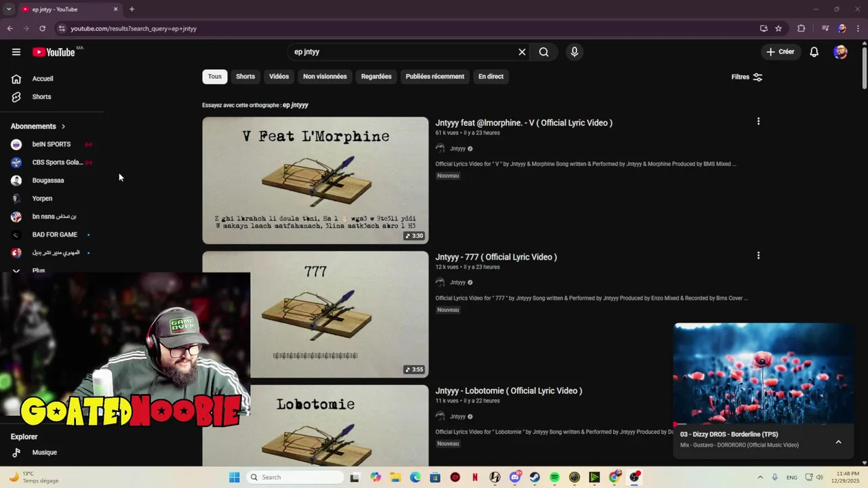The width and height of the screenshot is (868, 488).
Task: Open media control icon in browser toolbar
Action: click(x=825, y=28)
